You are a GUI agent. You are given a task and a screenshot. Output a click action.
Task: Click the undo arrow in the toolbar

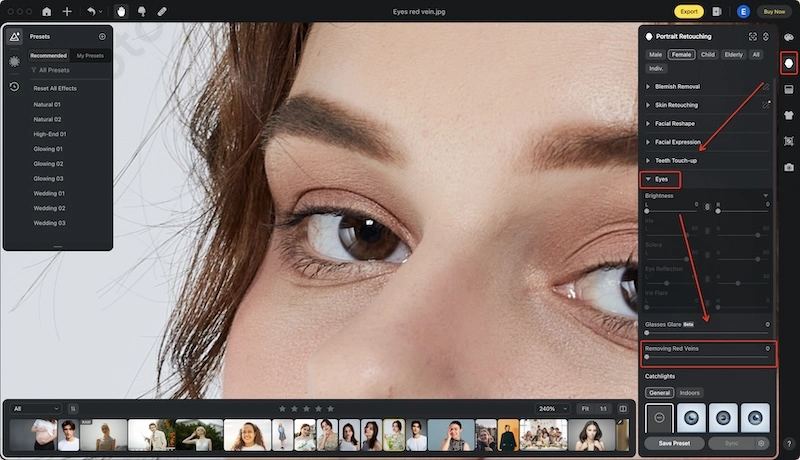tap(91, 11)
